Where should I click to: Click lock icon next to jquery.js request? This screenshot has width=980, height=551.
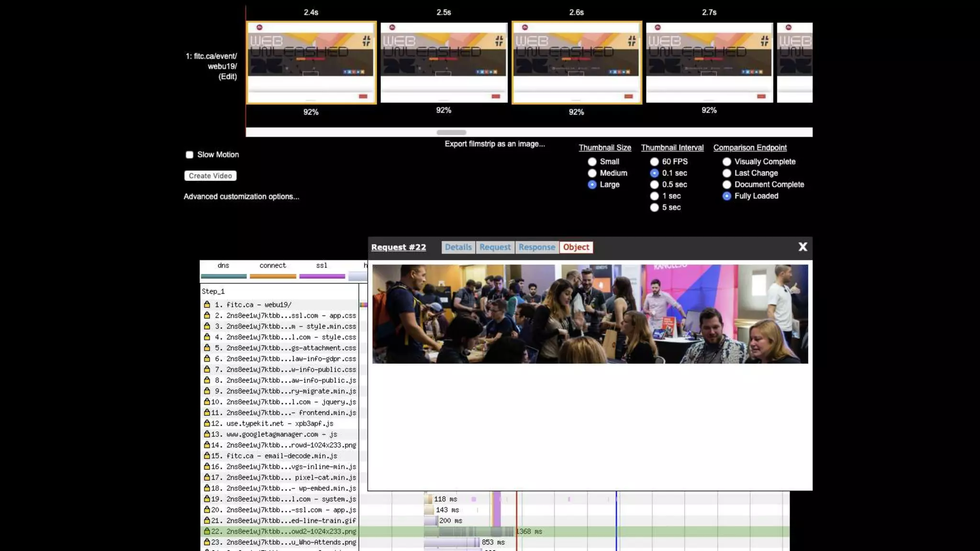point(207,402)
